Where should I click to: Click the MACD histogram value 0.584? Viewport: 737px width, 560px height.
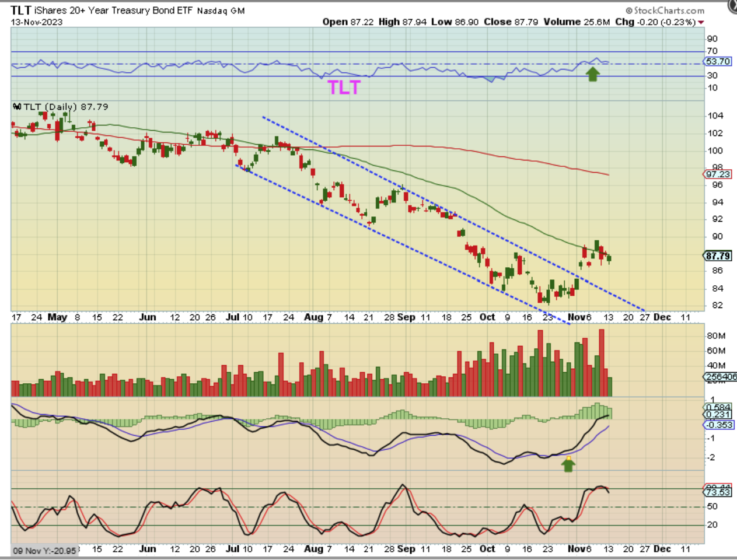718,407
